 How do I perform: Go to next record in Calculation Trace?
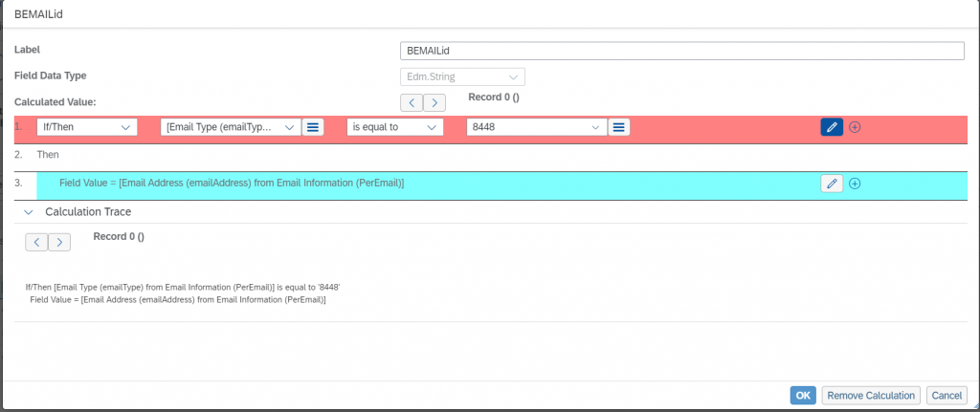tap(59, 242)
